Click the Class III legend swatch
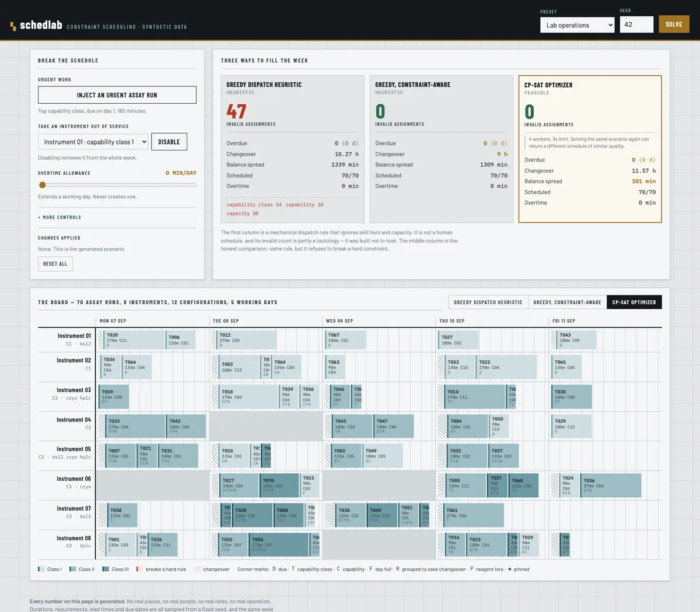This screenshot has width=700, height=612. (106, 569)
